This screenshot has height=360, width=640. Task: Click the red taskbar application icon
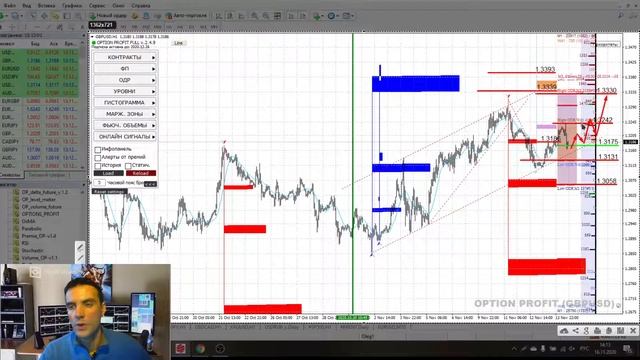[x=180, y=349]
